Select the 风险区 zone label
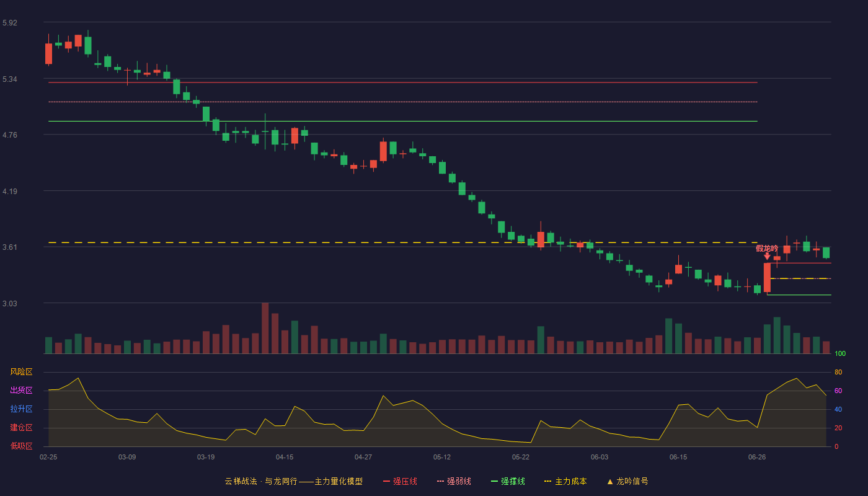Viewport: 868px width, 496px height. [21, 372]
